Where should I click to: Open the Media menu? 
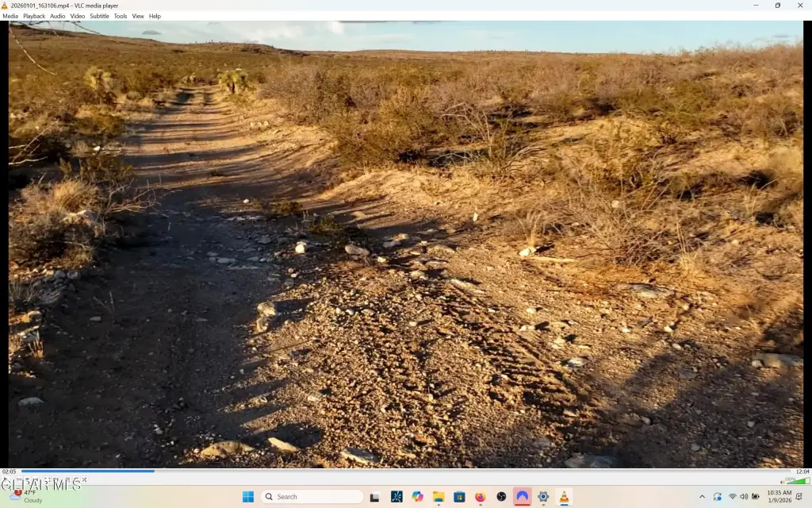pyautogui.click(x=10, y=16)
